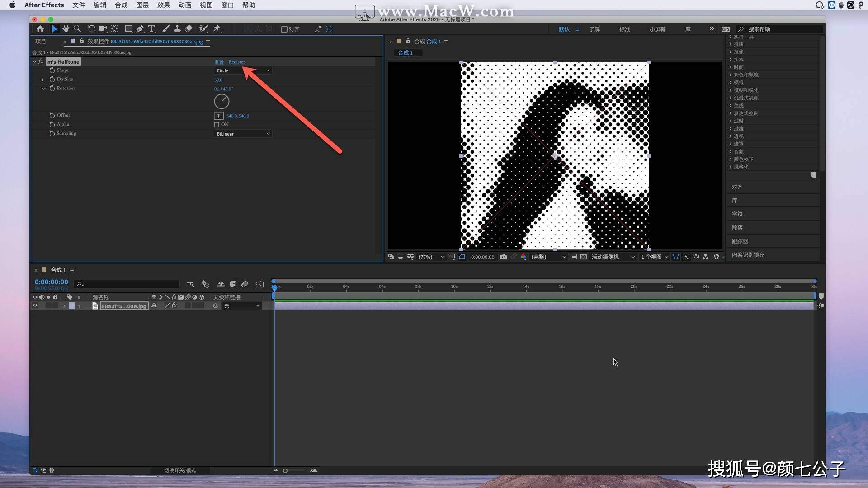Hide layer 1 with the eye toggle
The image size is (868, 488).
tap(35, 306)
